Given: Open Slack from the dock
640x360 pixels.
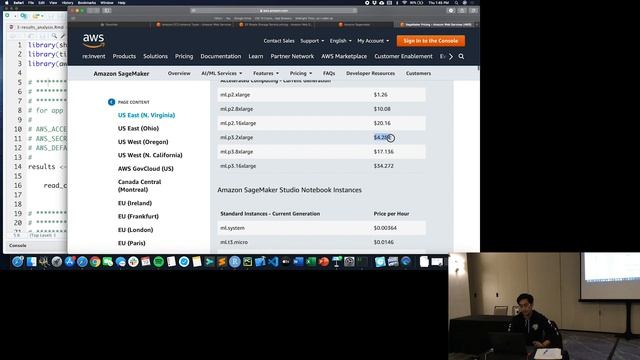Looking at the screenshot, I should click(x=133, y=262).
